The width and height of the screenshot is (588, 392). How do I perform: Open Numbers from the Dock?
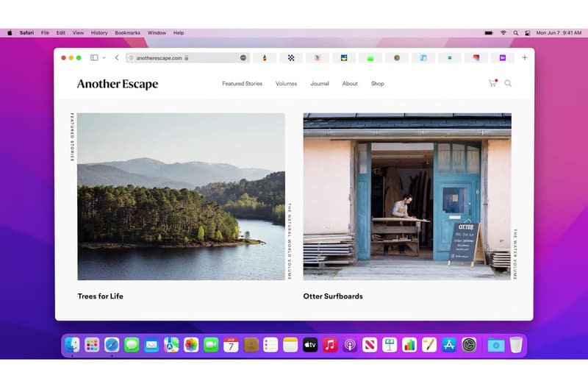(409, 345)
